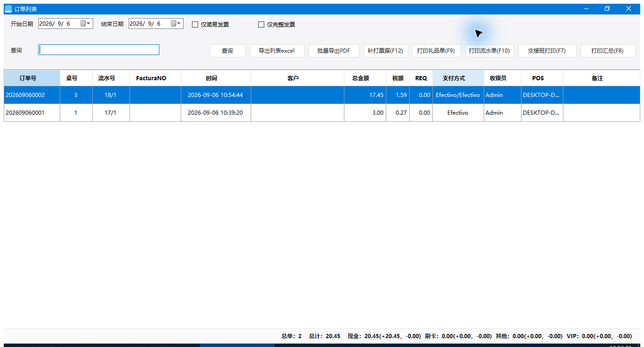This screenshot has height=347, width=644.
Task: Click the FacturaNO column header
Action: [156, 78]
